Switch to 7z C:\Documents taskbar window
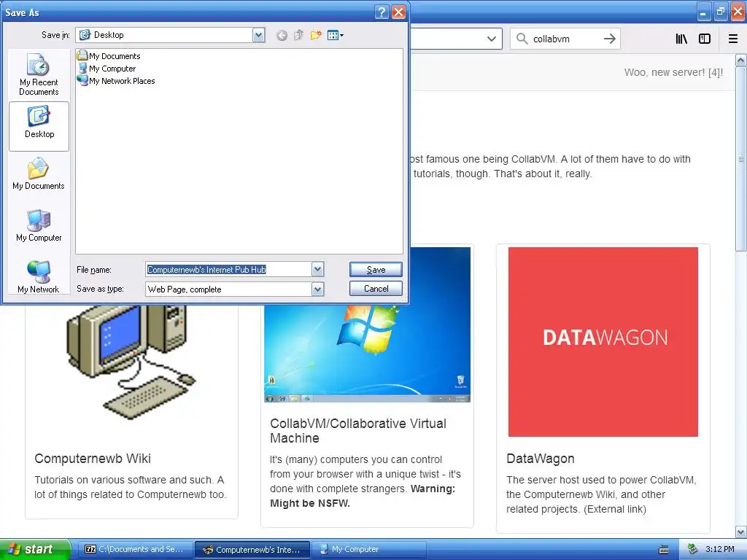747x560 pixels. [x=135, y=549]
